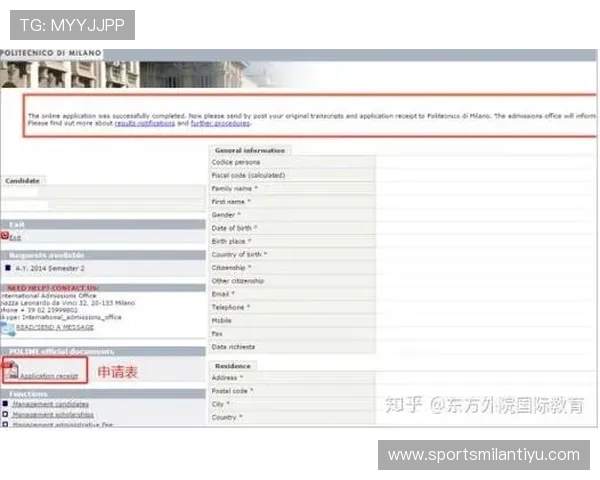Click the NEED HELP? CONTACT US header
The height and width of the screenshot is (480, 600).
point(103,288)
